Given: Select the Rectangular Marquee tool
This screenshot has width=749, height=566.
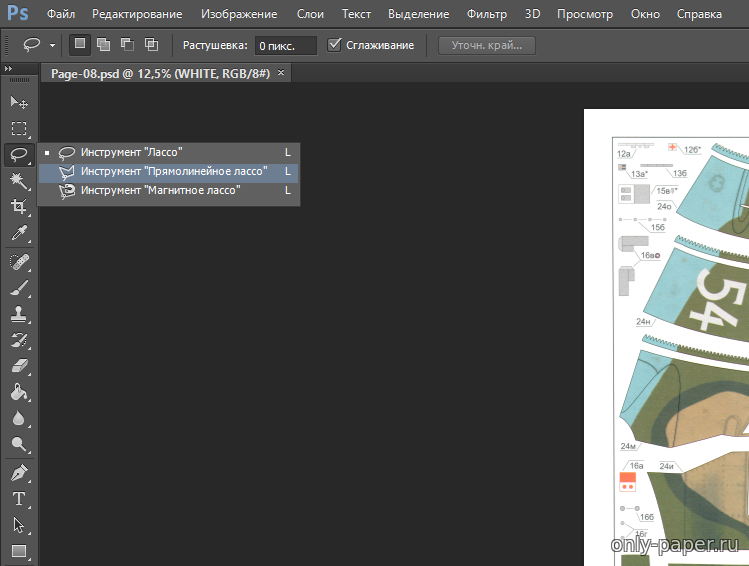Looking at the screenshot, I should 18,128.
